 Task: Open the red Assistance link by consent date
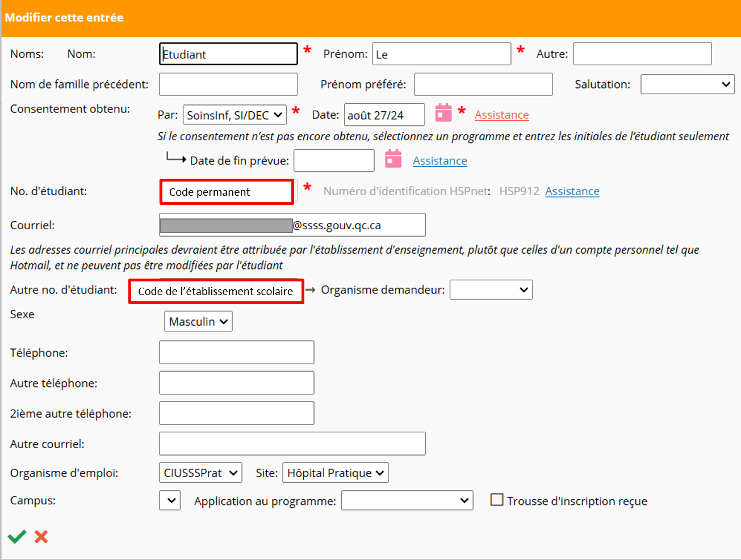[502, 115]
